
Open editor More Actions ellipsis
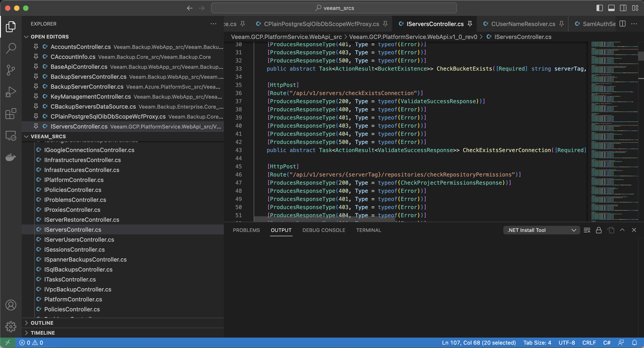point(634,24)
